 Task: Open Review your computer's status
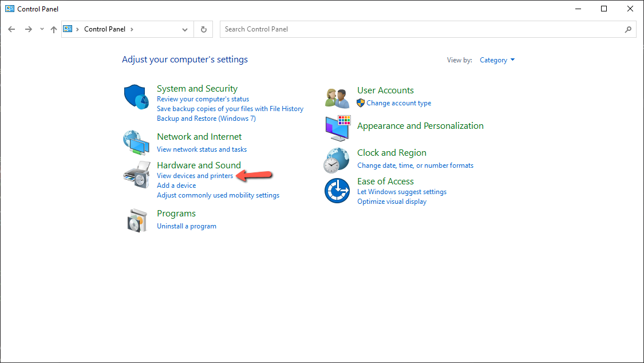(203, 99)
